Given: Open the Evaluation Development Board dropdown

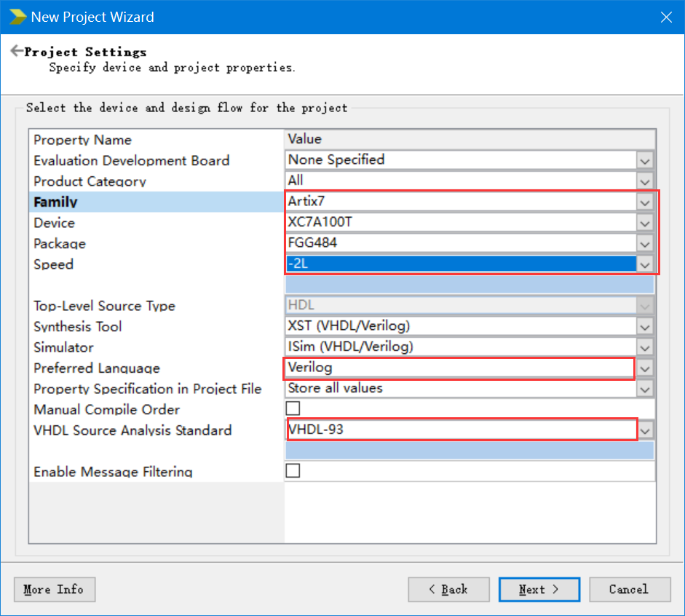Looking at the screenshot, I should [x=645, y=161].
